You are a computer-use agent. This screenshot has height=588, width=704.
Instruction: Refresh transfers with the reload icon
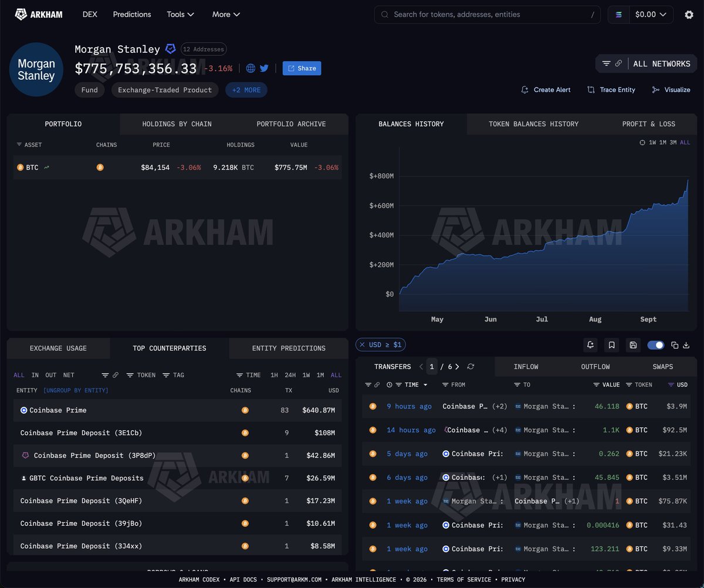point(471,367)
